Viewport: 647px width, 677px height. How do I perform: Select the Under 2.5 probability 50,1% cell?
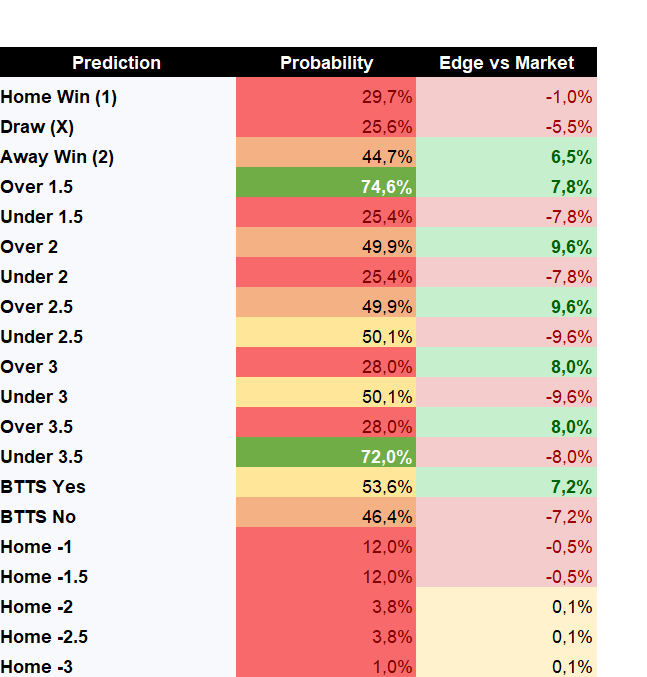click(326, 337)
